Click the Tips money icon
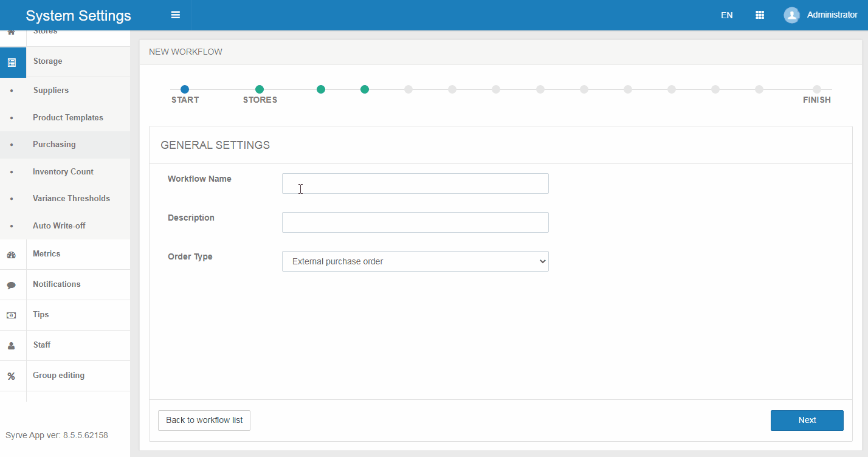The height and width of the screenshot is (457, 868). coord(11,315)
